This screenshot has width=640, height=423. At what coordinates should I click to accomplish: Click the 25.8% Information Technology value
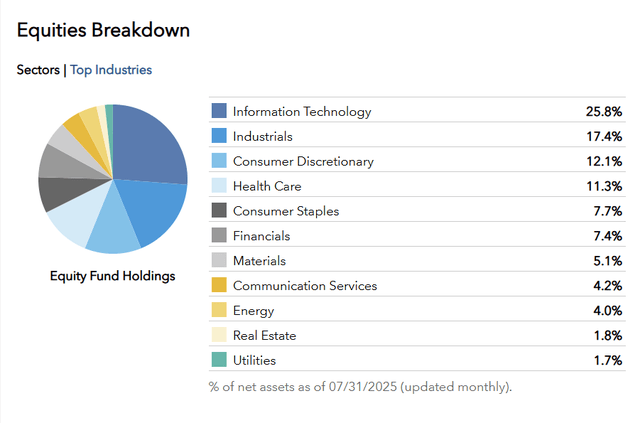pyautogui.click(x=604, y=111)
